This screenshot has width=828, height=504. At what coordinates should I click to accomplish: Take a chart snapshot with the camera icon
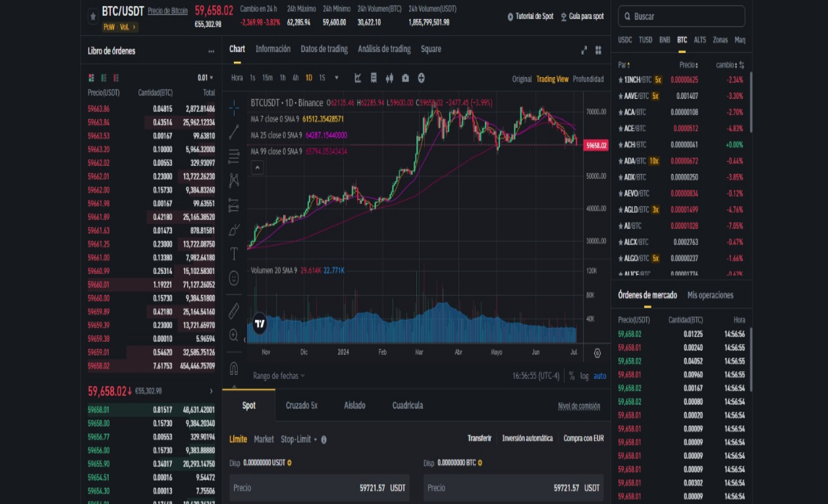point(405,78)
